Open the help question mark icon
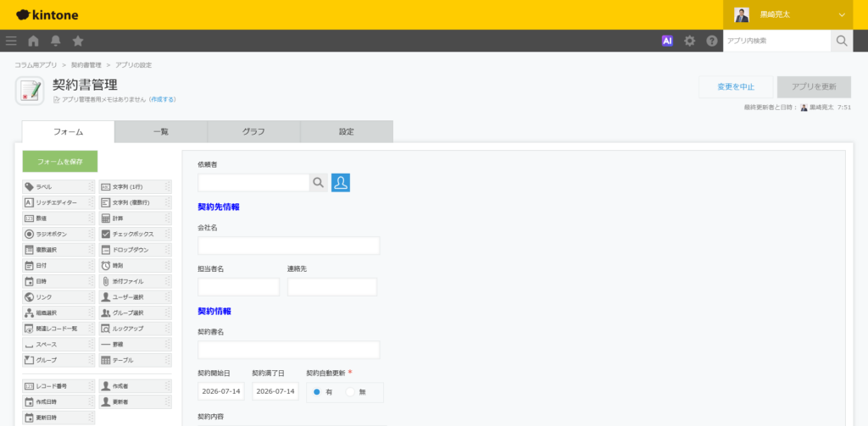Screen dimensions: 868x426 [712, 41]
